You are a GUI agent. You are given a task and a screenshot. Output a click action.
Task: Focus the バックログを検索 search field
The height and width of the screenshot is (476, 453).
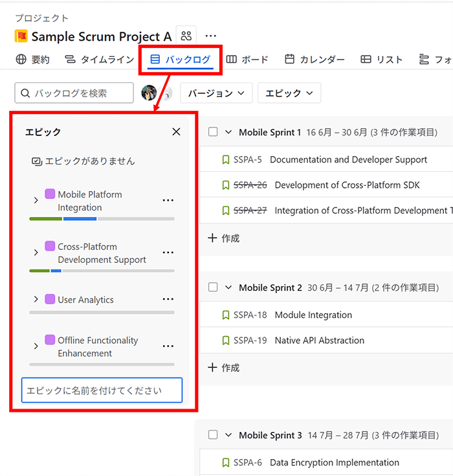click(x=74, y=93)
